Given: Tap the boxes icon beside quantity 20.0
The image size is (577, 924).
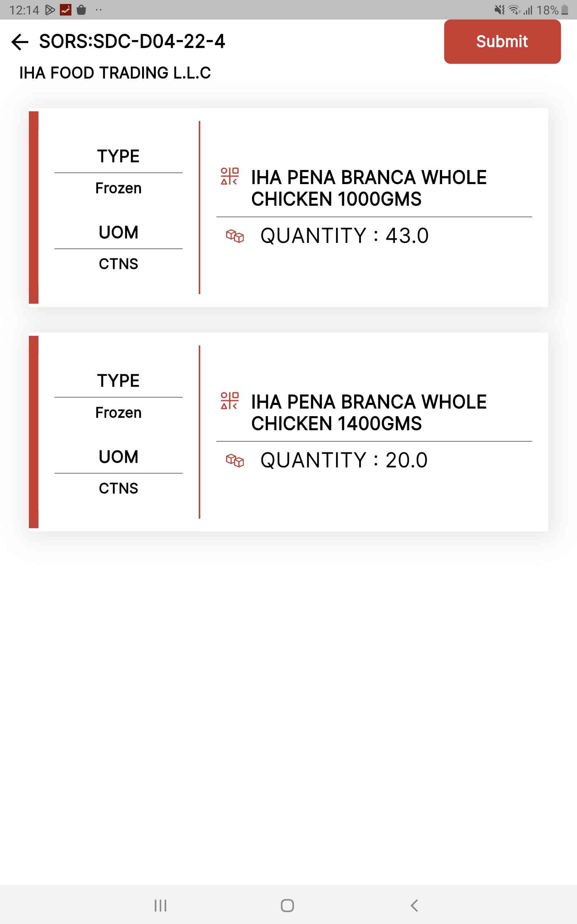Looking at the screenshot, I should [x=235, y=461].
